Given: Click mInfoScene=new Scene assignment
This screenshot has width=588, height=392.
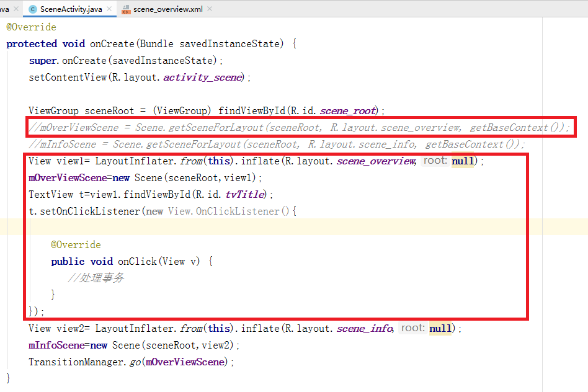Looking at the screenshot, I should coord(134,345).
